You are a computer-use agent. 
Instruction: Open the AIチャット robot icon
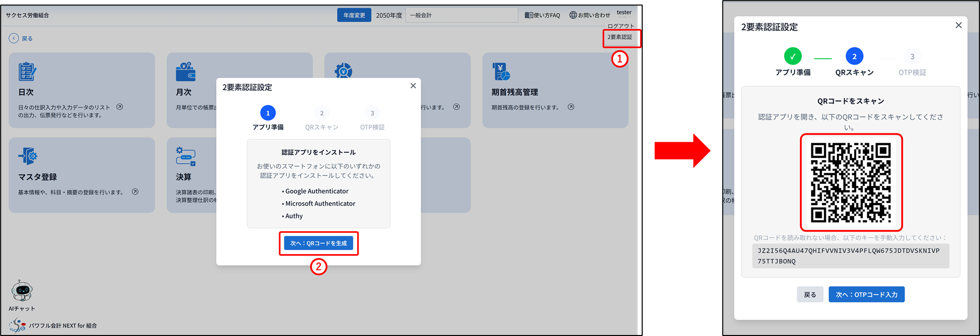(22, 291)
